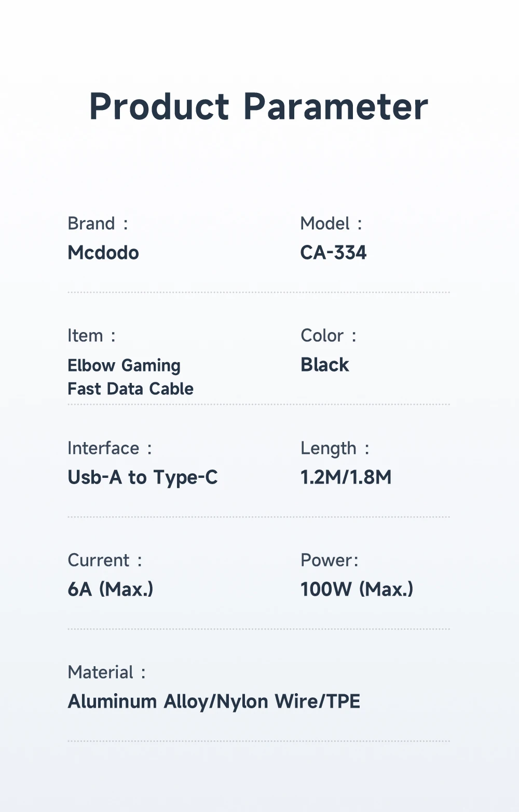Click the Elbow Gaming text line
Screen dimensions: 519x812
[x=124, y=366]
